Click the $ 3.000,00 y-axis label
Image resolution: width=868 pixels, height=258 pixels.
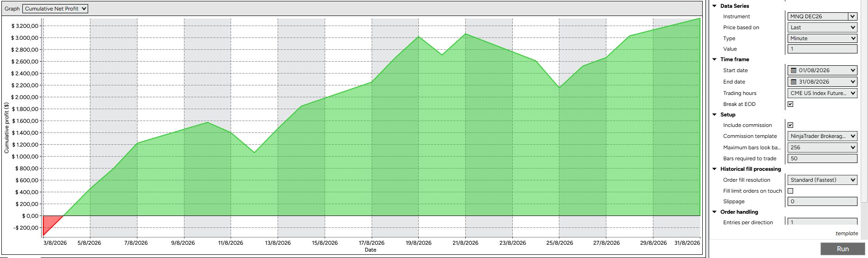pyautogui.click(x=25, y=38)
